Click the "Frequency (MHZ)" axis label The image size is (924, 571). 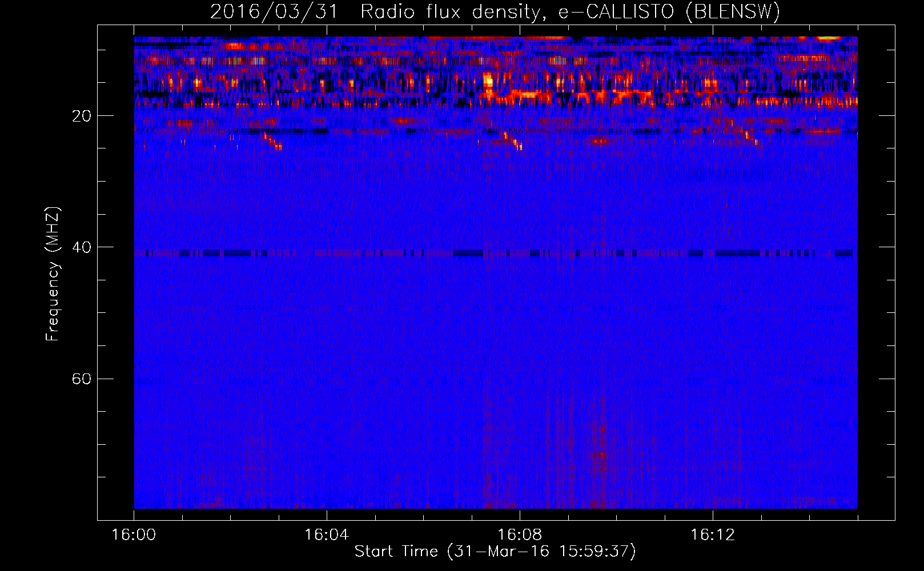(52, 274)
